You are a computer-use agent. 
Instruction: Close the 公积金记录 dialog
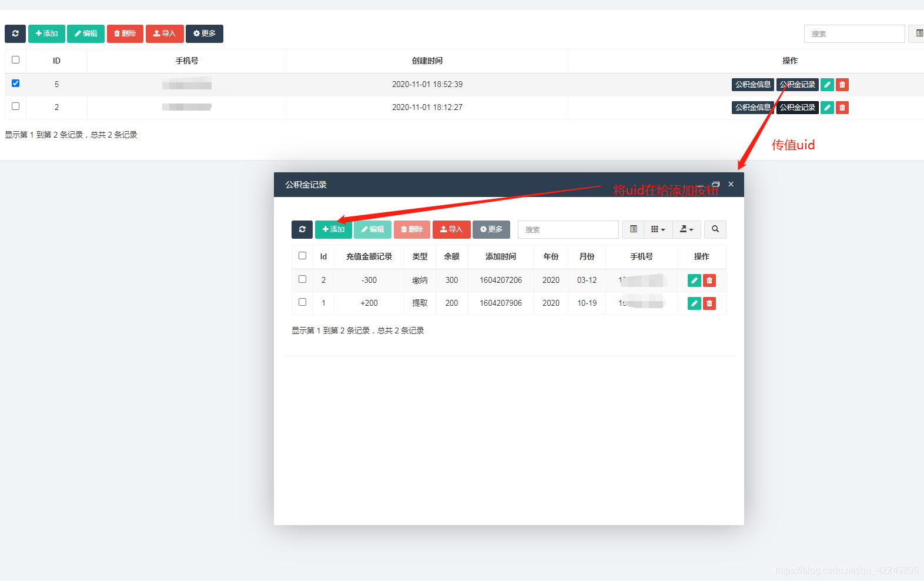click(x=731, y=184)
